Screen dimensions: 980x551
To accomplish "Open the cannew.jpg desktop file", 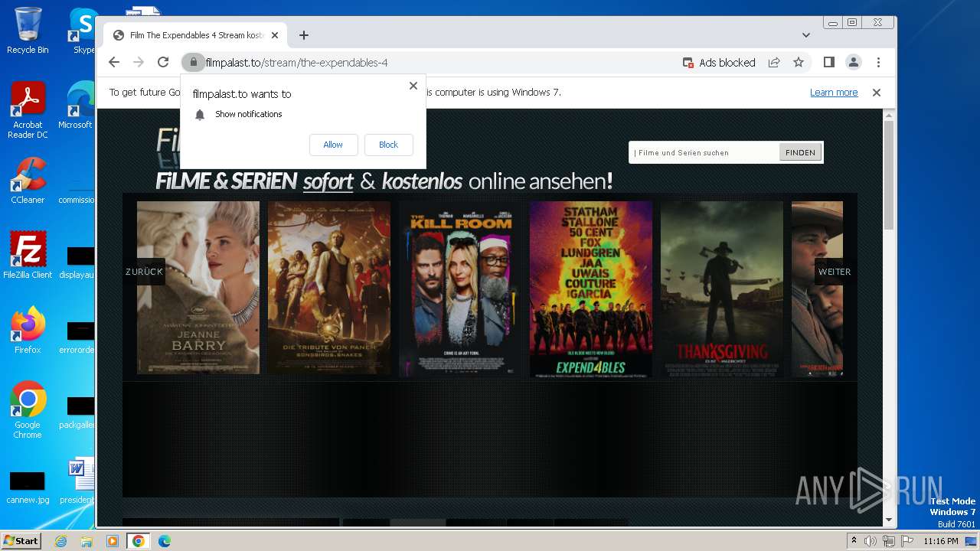I will pyautogui.click(x=28, y=488).
